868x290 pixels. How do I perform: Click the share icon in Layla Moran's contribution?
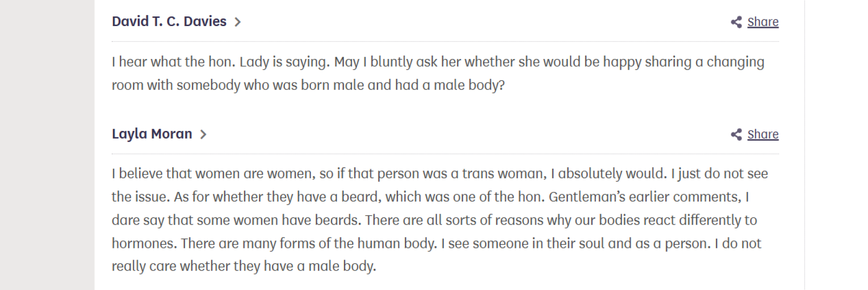pos(736,134)
